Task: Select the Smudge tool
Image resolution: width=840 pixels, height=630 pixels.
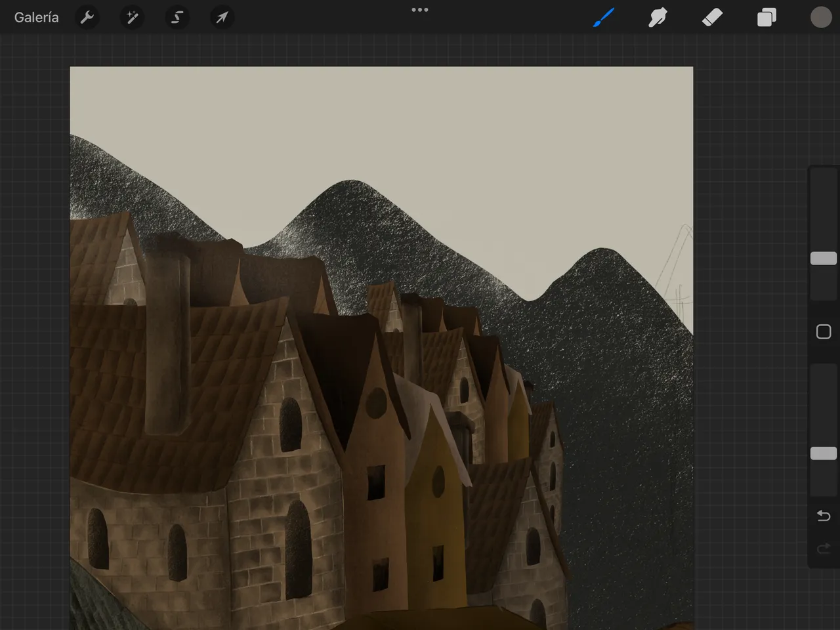Action: [658, 17]
